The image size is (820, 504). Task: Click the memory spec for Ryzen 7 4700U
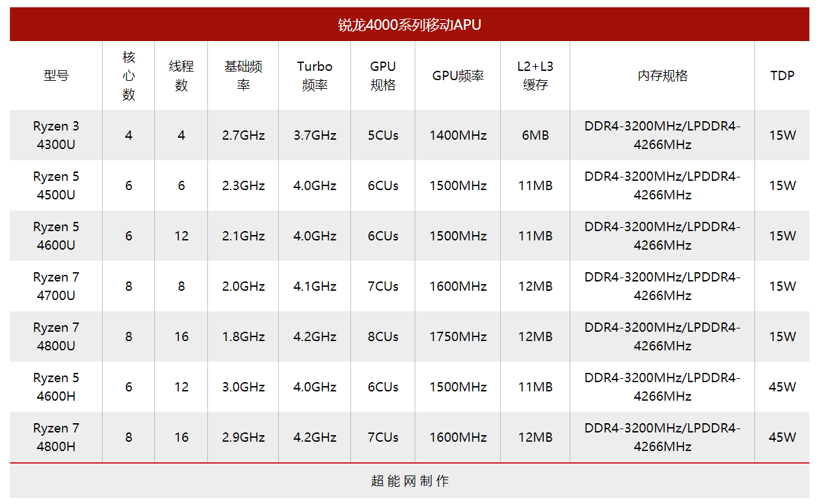click(x=662, y=286)
